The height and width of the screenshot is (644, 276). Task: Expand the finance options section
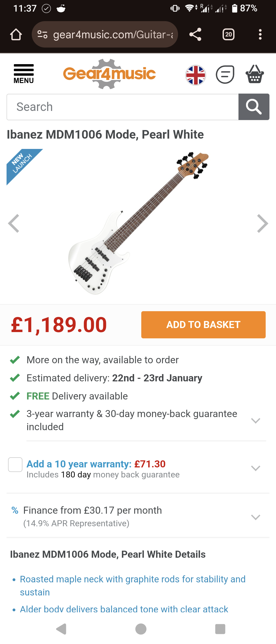point(255,517)
